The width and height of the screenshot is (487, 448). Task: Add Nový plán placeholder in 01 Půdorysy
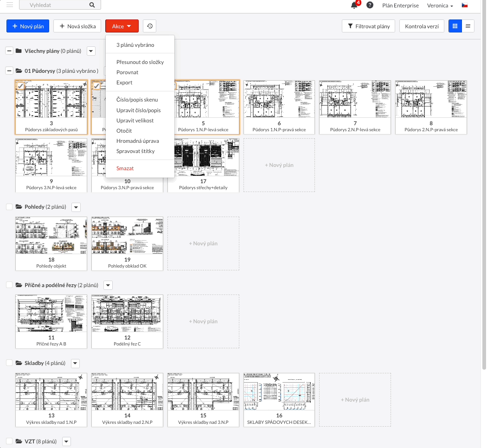(x=279, y=165)
